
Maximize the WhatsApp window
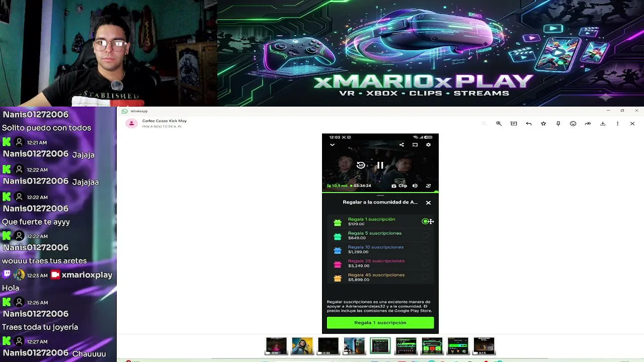point(622,111)
